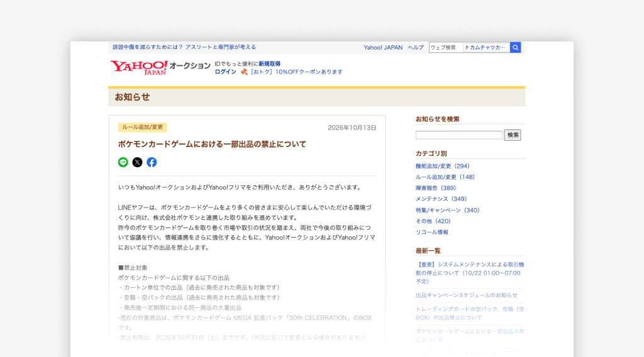
Task: Open the 新規取得 ID registration link
Action: point(269,63)
